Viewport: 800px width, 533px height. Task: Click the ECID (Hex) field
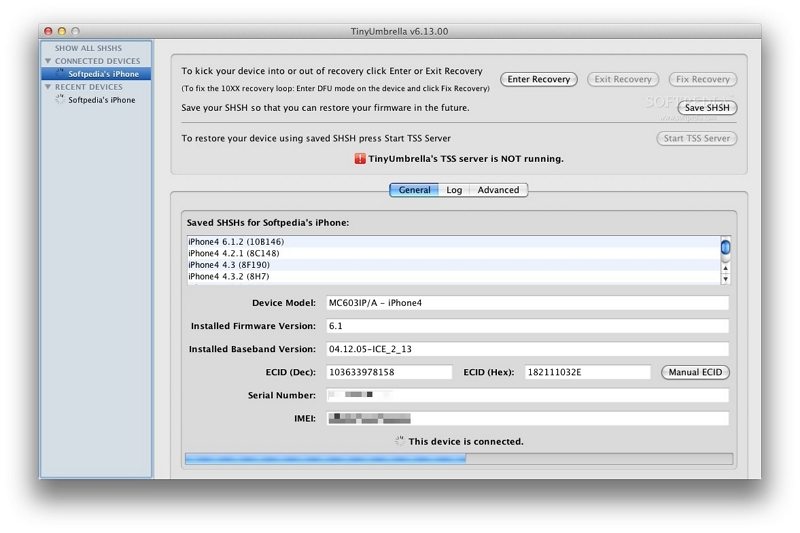pyautogui.click(x=588, y=372)
